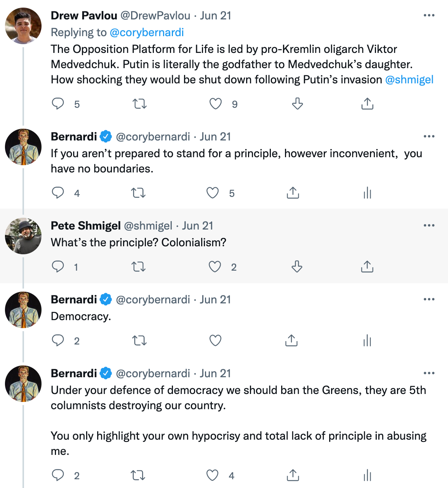Like Drew Pavlou's tweet with 9 likes
Screen dimensions: 448x488
tap(216, 104)
